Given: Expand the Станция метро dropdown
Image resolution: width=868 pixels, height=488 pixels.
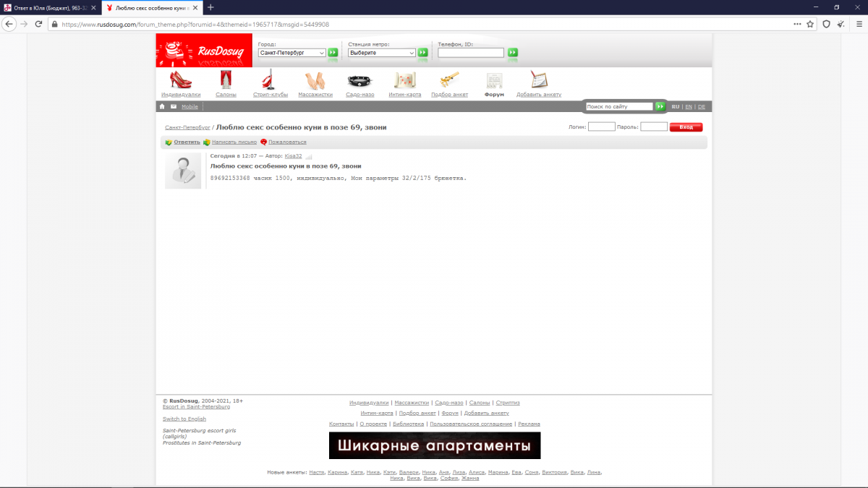Looking at the screenshot, I should click(x=381, y=53).
